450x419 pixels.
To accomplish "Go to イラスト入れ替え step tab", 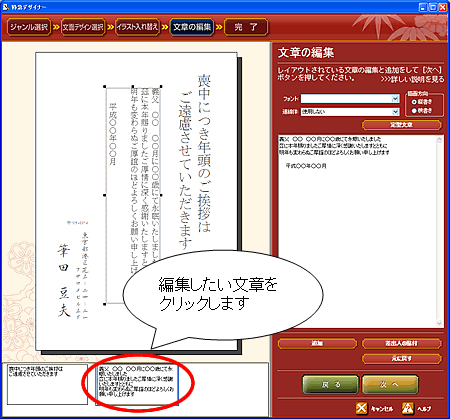I will click(x=137, y=27).
